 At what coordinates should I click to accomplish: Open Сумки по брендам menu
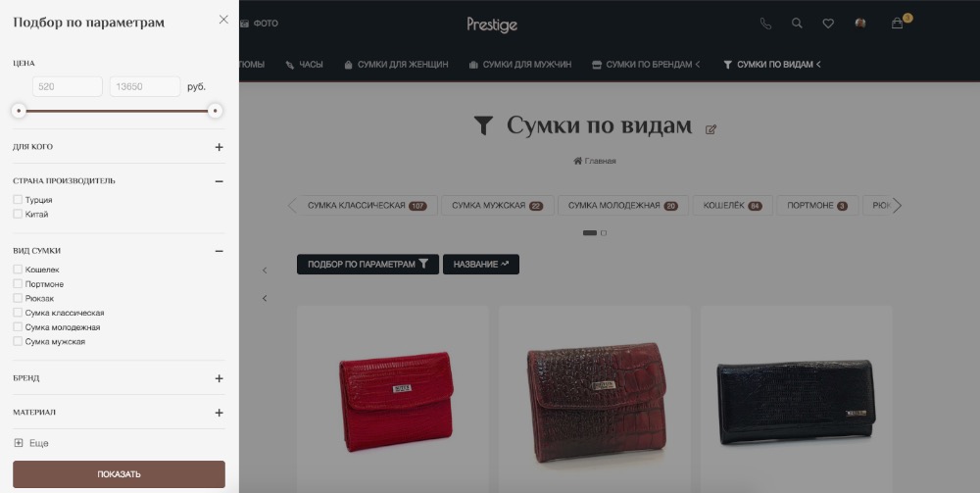646,65
